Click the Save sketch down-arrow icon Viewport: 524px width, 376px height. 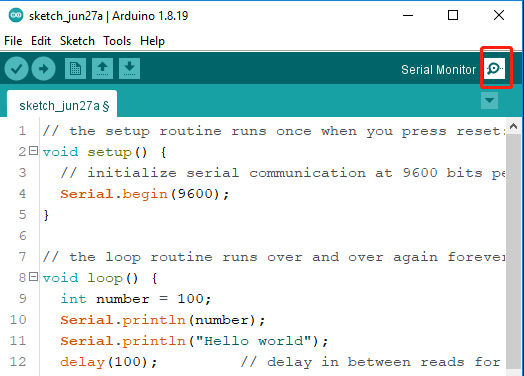(129, 69)
